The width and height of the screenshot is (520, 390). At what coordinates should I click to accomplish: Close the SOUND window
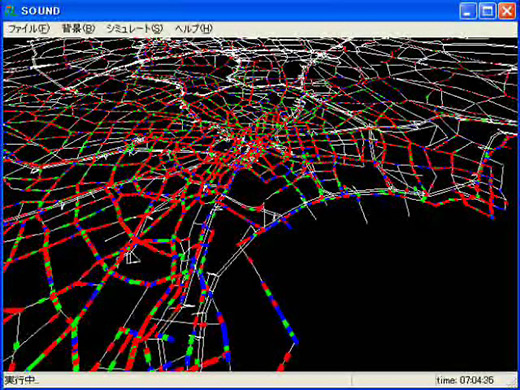[x=507, y=11]
